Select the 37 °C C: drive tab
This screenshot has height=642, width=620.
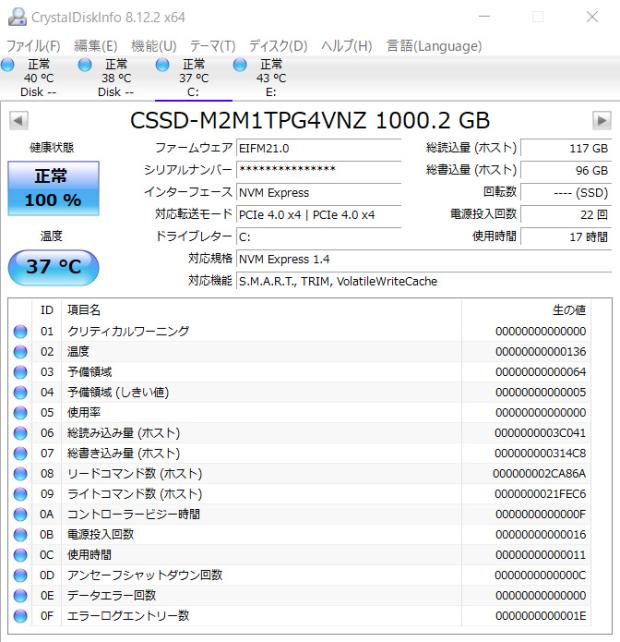point(194,78)
